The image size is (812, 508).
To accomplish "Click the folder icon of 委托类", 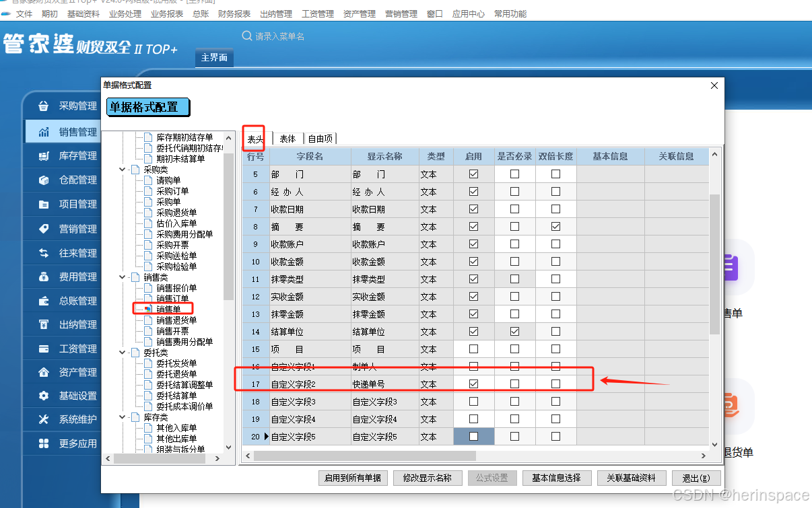I will [135, 353].
